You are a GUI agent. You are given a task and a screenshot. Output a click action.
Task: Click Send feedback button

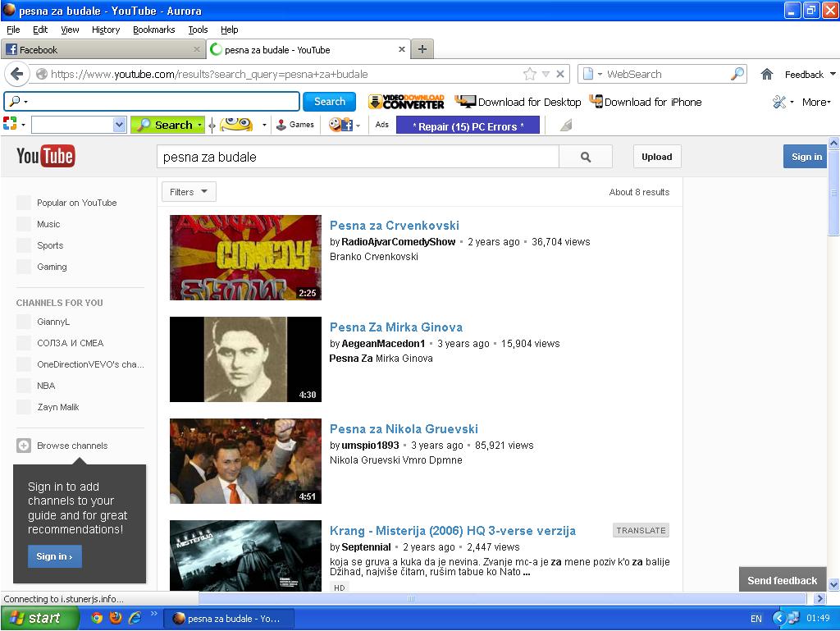point(782,580)
